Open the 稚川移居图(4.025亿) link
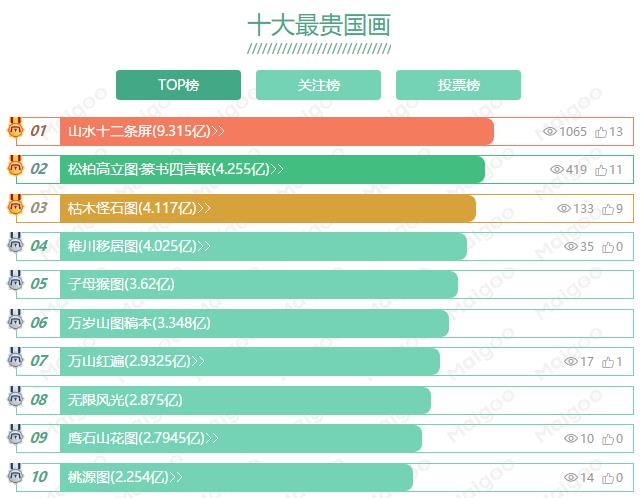The image size is (644, 498). pyautogui.click(x=133, y=246)
